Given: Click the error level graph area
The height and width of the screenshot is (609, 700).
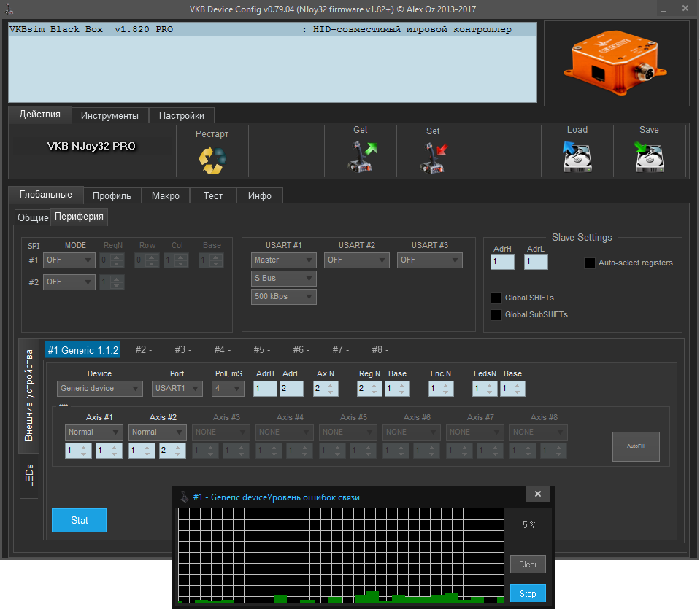Looking at the screenshot, I should pyautogui.click(x=341, y=556).
